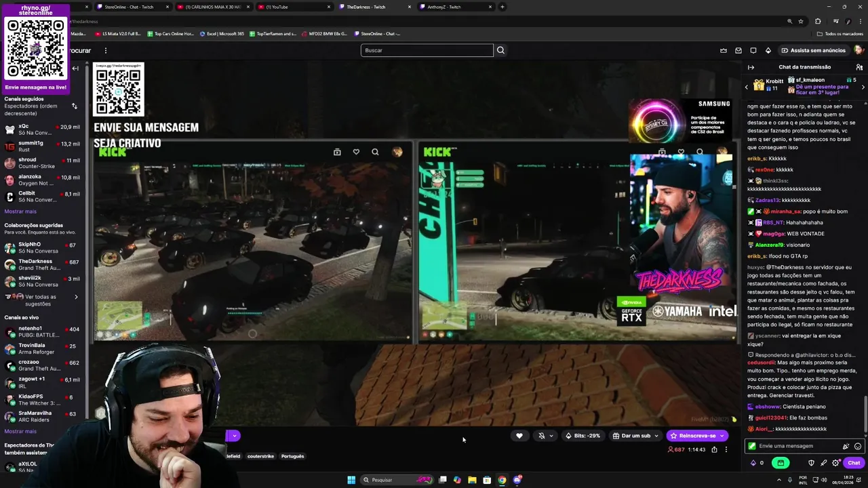Open the Windows Start button

click(351, 480)
